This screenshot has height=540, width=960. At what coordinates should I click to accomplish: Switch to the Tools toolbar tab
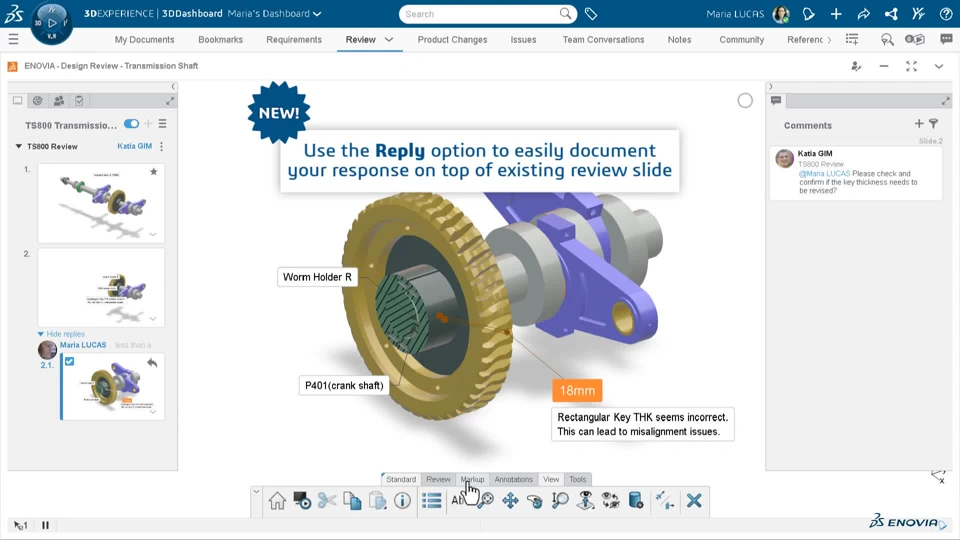(578, 479)
